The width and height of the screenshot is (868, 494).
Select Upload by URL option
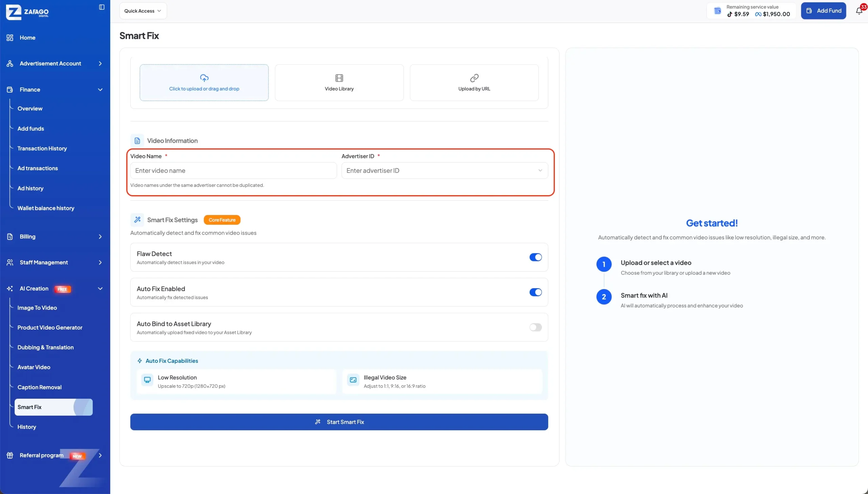474,83
